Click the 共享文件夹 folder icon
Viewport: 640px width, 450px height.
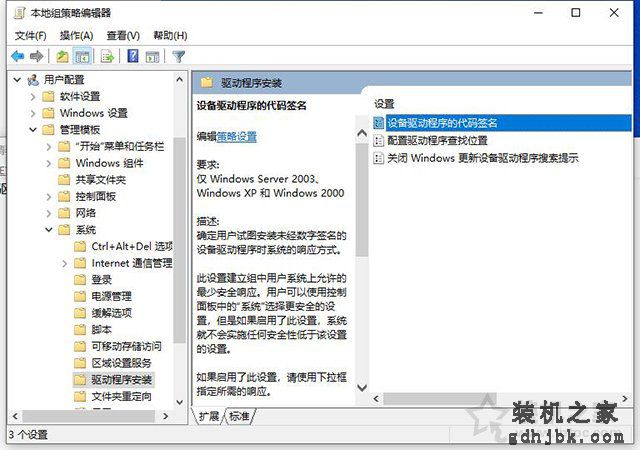pos(64,180)
